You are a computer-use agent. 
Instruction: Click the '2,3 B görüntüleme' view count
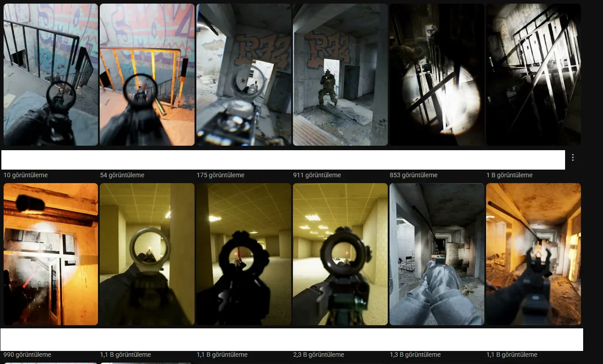319,355
